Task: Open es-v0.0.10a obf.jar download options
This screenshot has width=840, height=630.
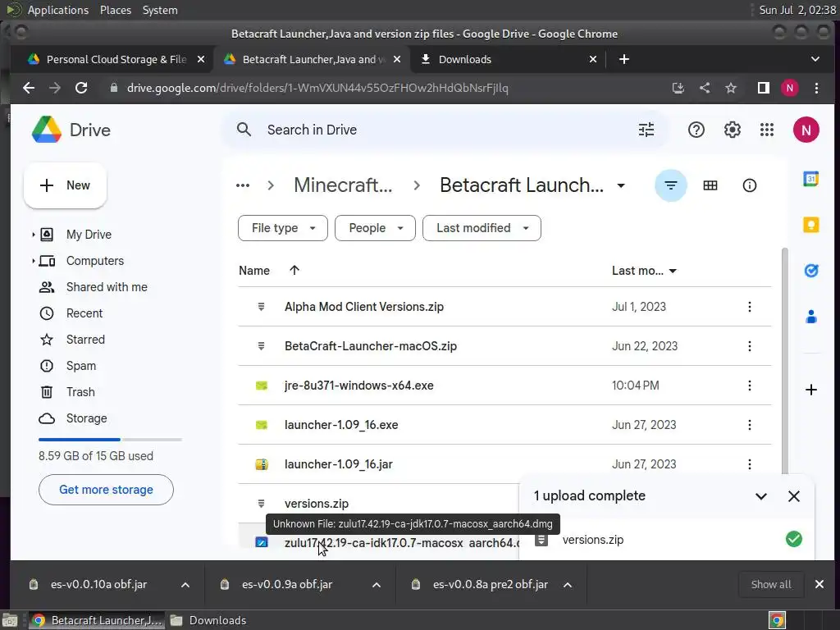Action: [x=185, y=584]
